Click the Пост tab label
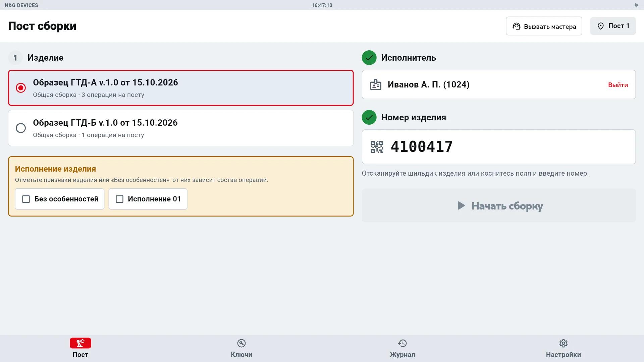 [80, 355]
